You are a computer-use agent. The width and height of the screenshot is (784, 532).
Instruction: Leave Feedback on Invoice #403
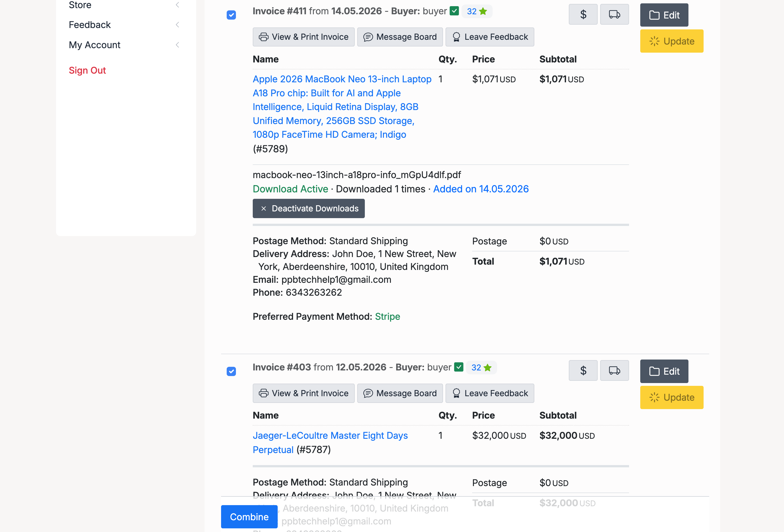pyautogui.click(x=490, y=393)
